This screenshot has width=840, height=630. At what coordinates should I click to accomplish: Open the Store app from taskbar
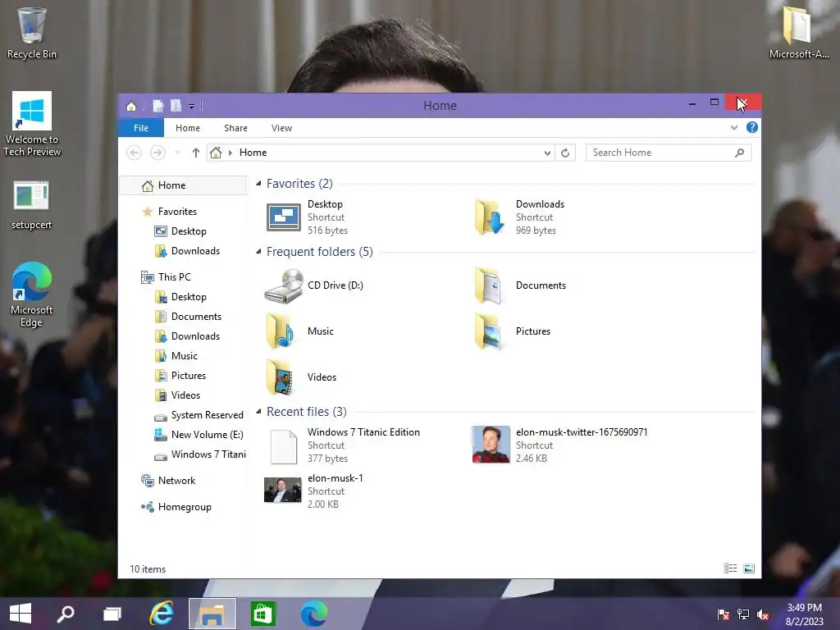(262, 614)
